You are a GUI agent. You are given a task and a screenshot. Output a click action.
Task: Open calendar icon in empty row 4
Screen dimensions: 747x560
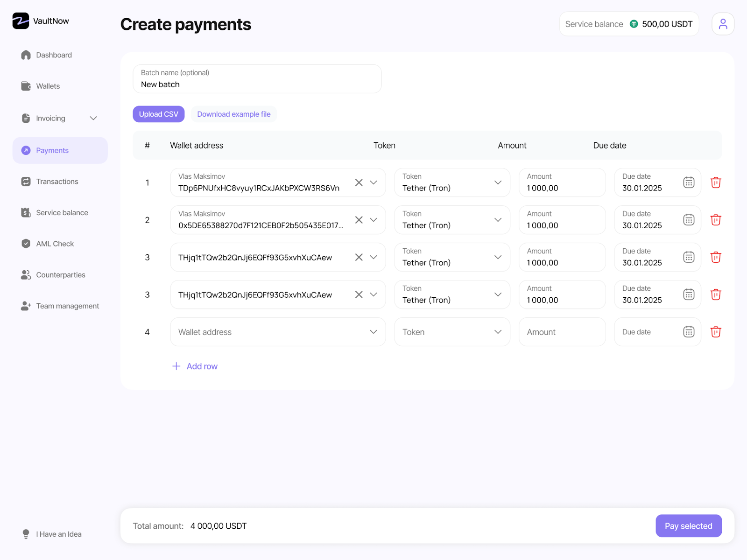point(689,332)
